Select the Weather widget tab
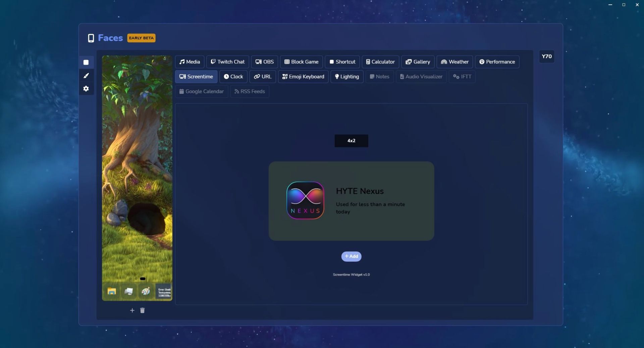 (x=455, y=62)
